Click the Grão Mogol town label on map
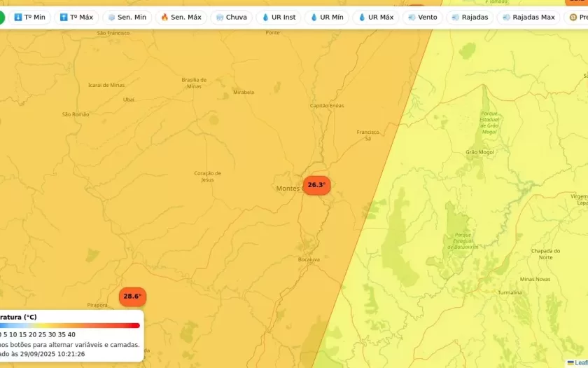The image size is (588, 368). [x=479, y=152]
